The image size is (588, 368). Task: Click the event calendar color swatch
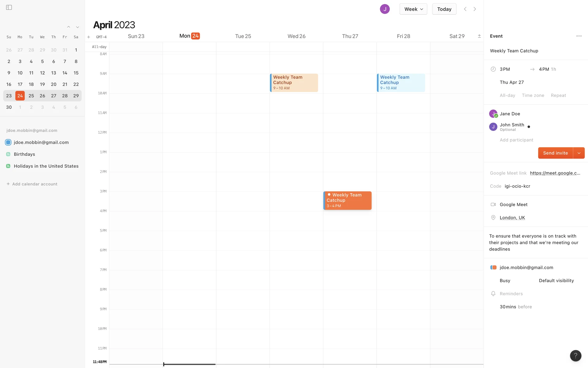[x=493, y=267]
